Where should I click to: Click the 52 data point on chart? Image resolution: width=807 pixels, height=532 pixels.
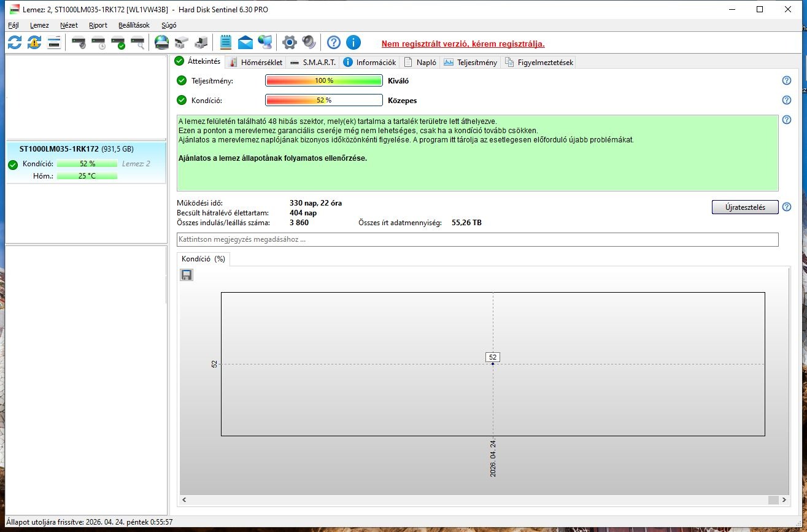tap(493, 364)
